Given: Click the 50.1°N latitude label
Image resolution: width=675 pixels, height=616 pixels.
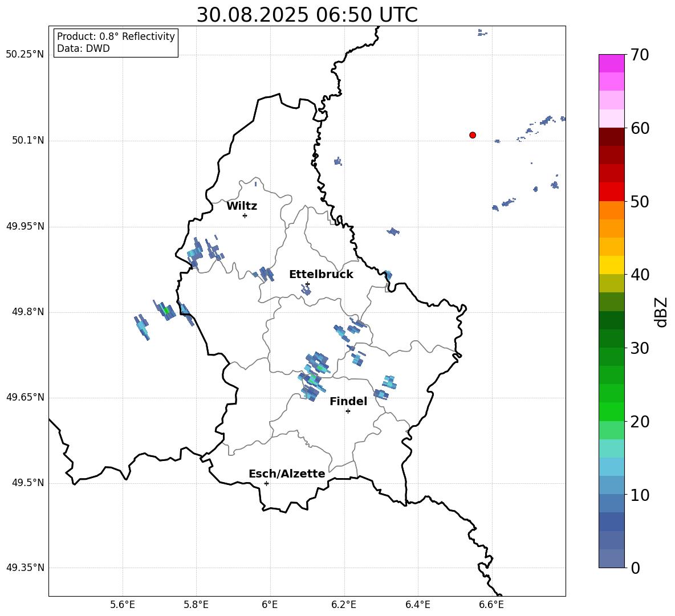Looking at the screenshot, I should pos(28,141).
